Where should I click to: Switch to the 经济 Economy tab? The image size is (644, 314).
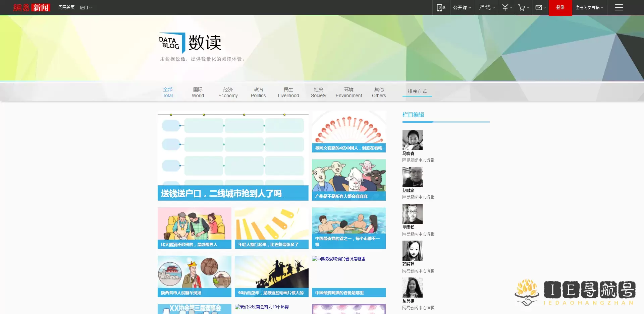click(228, 92)
